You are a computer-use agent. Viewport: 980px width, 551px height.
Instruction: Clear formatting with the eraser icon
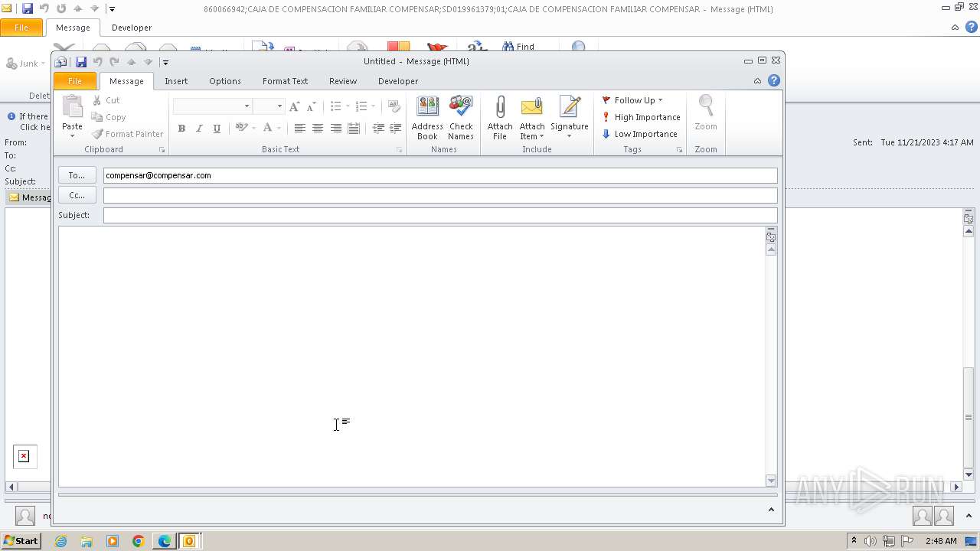click(394, 106)
